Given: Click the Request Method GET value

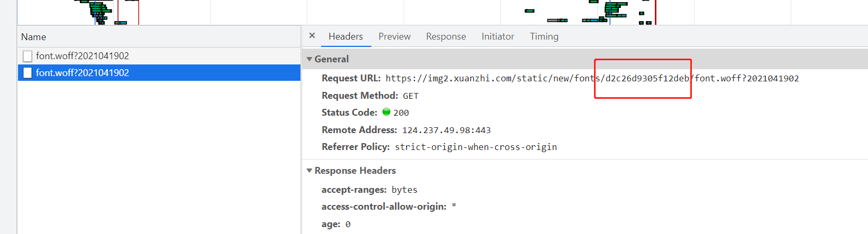Looking at the screenshot, I should tap(410, 96).
